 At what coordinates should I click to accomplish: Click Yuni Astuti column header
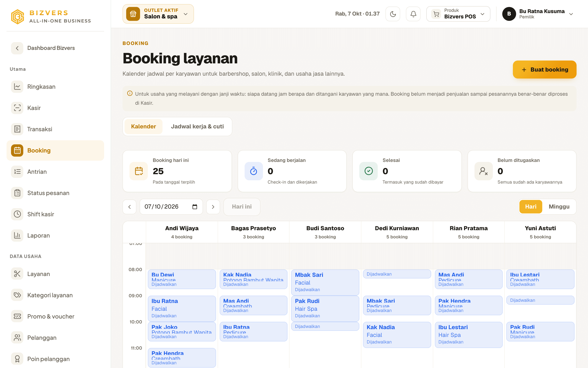coord(540,232)
